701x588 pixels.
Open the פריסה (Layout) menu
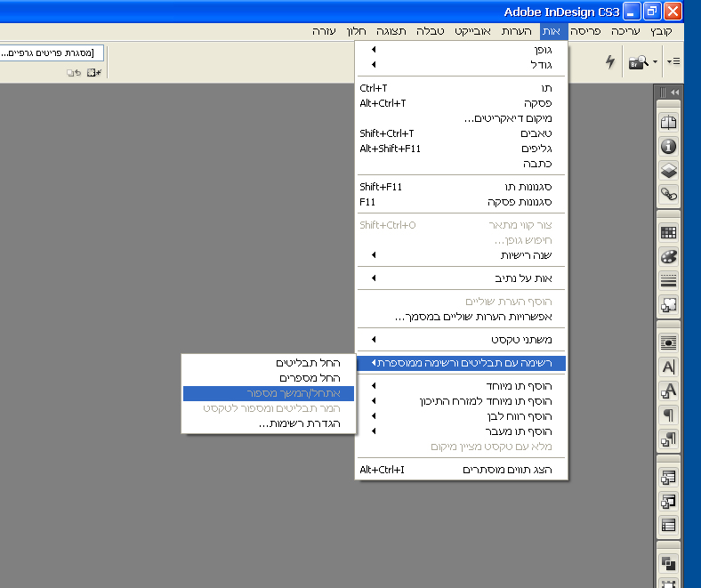pos(585,31)
